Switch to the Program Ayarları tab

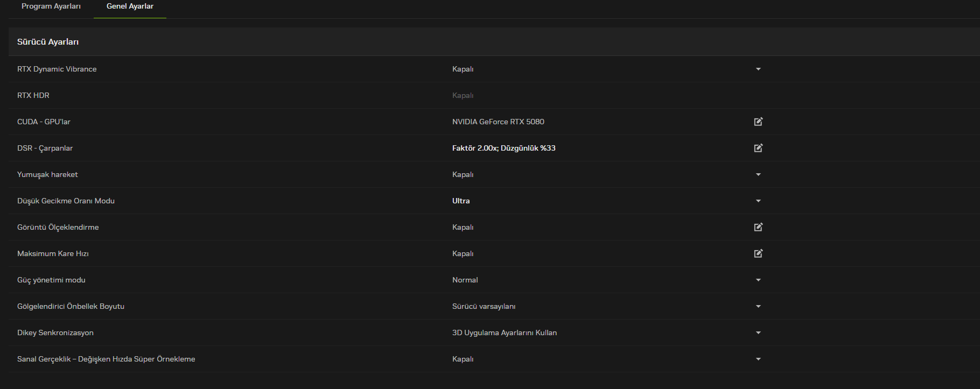(x=51, y=6)
